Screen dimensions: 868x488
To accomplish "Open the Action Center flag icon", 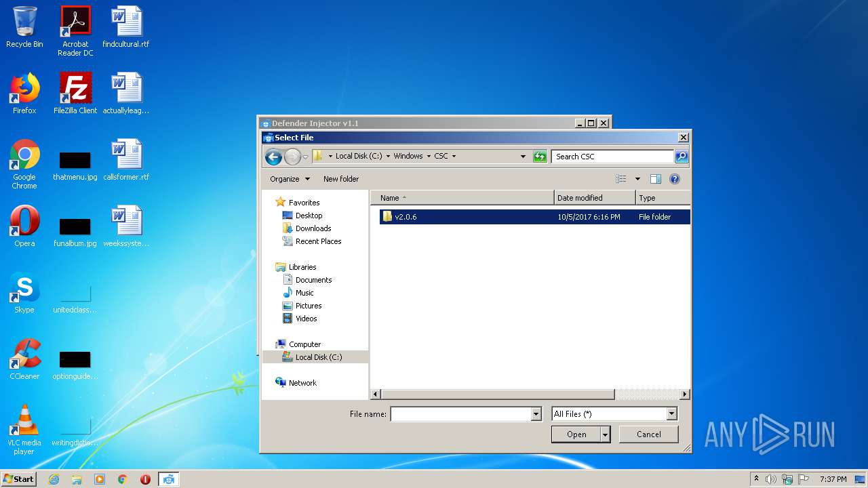I will (x=804, y=479).
